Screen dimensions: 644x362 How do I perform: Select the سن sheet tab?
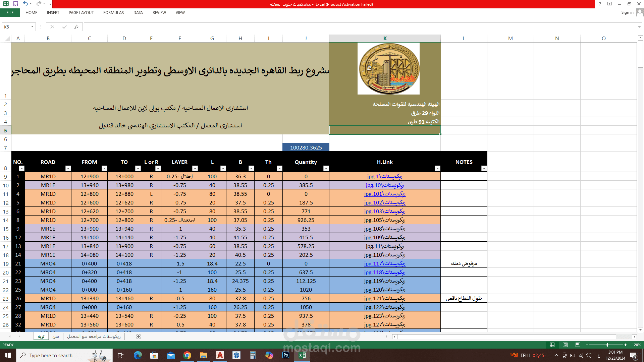(56, 336)
